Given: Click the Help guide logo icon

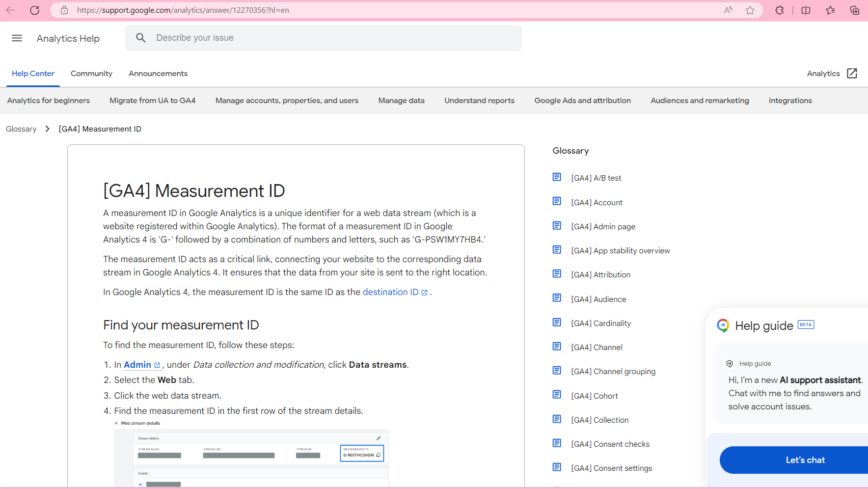Looking at the screenshot, I should pyautogui.click(x=723, y=325).
